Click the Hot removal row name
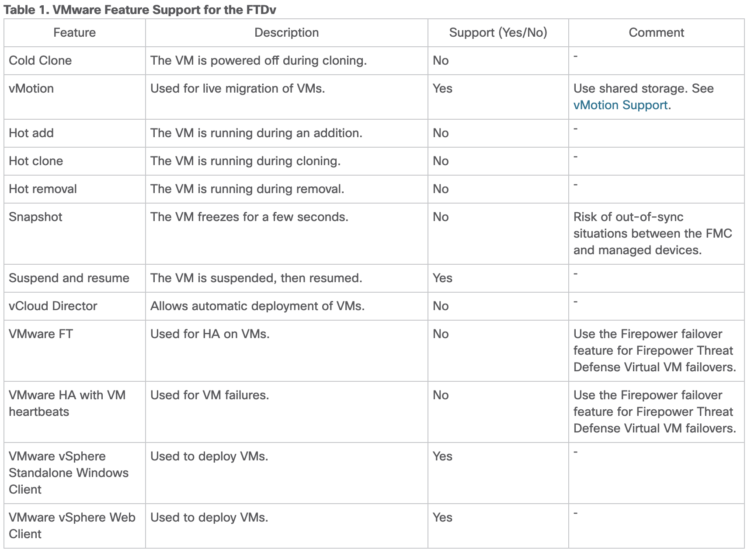The height and width of the screenshot is (560, 751). pyautogui.click(x=43, y=189)
